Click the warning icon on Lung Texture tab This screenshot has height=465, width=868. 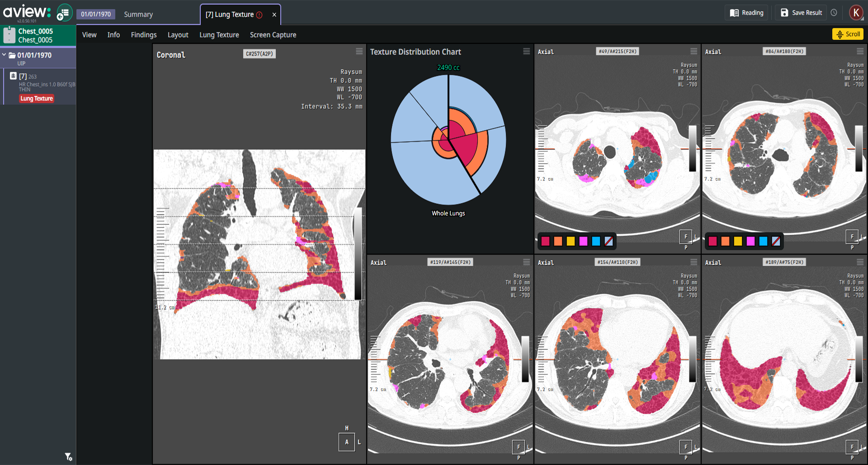coord(259,15)
